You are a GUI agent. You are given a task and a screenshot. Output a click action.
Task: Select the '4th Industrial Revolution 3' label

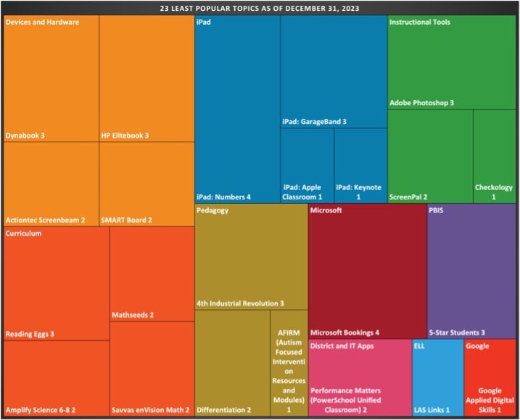pos(240,303)
